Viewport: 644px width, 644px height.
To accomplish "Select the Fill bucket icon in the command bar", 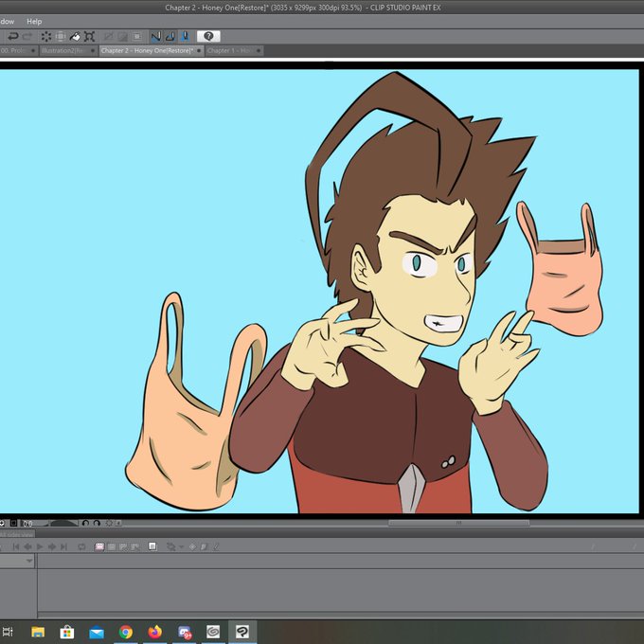I will 75,37.
